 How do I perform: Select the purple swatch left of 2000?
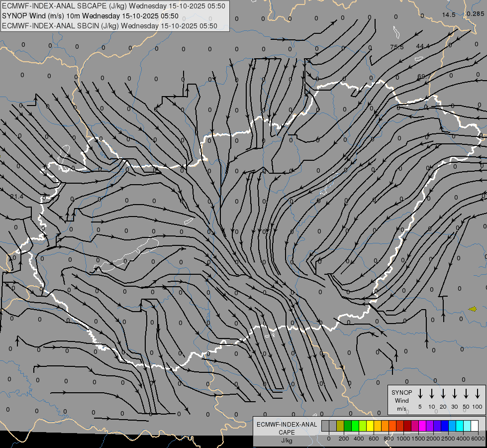[x=429, y=426]
